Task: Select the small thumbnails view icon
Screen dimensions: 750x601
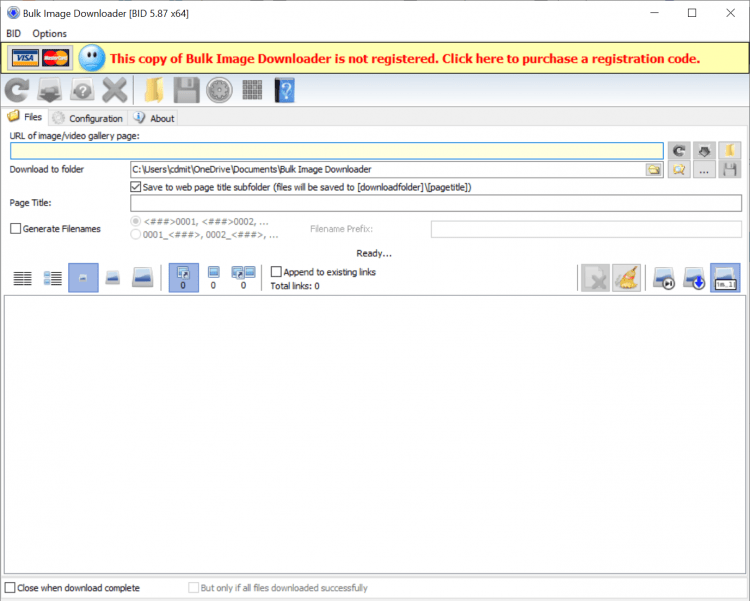Action: 83,278
